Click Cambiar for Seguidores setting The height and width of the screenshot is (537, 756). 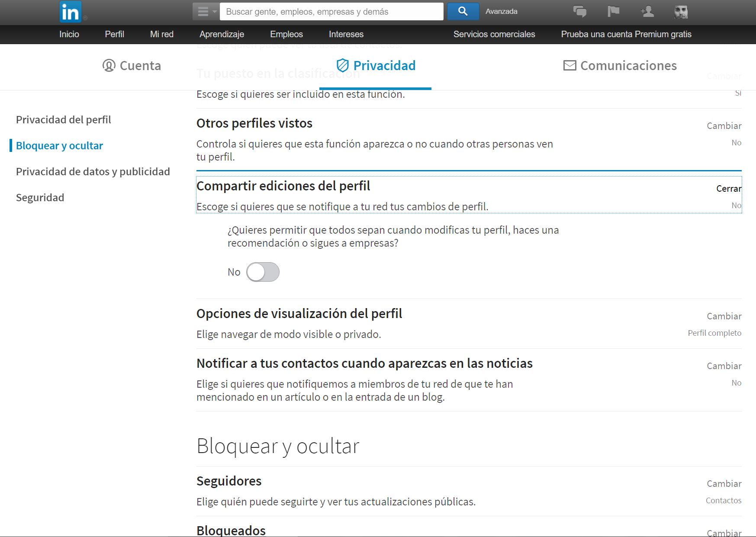[x=724, y=484]
